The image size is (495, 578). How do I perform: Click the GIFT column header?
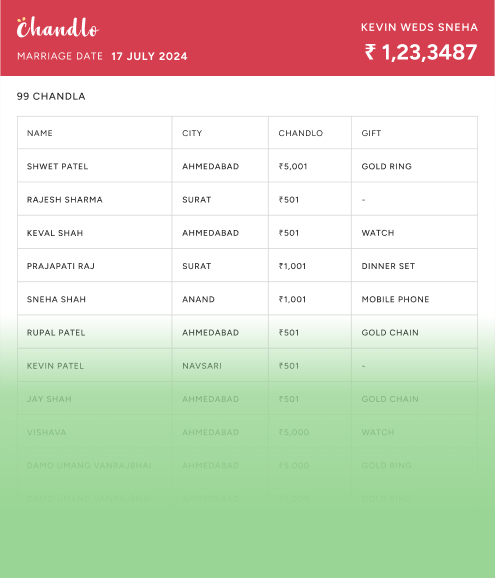(371, 133)
